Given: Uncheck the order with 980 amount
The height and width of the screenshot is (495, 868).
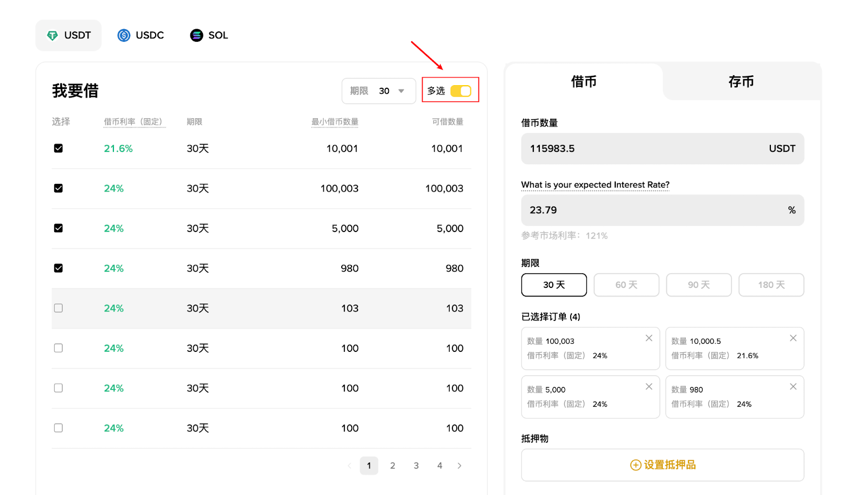Looking at the screenshot, I should click(59, 268).
